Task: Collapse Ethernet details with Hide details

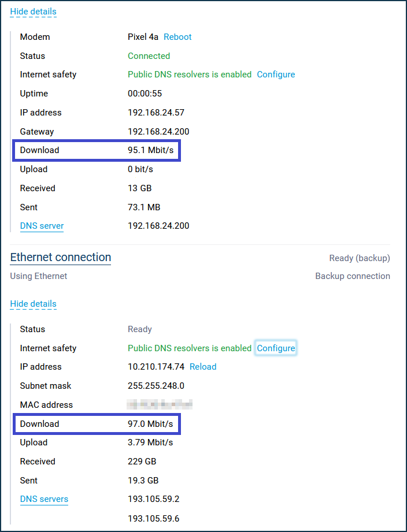Action: [x=34, y=304]
